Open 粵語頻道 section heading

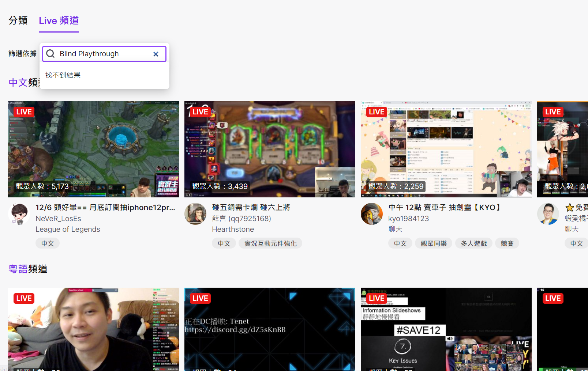coord(28,269)
